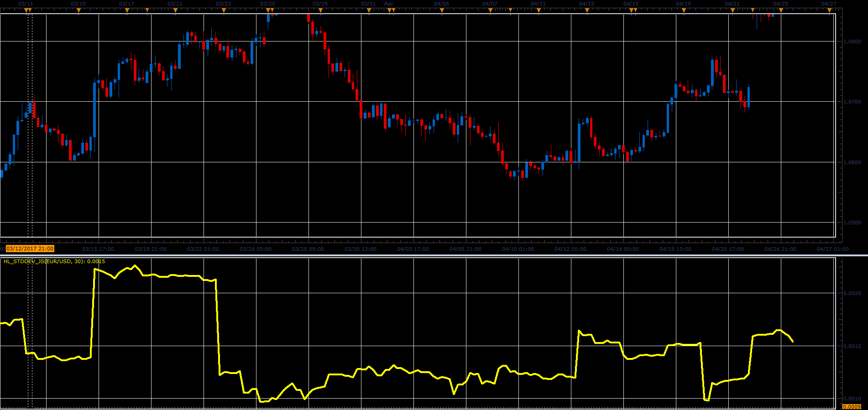Click the orange triangle marker under 03/17
This screenshot has width=868, height=410.
click(x=127, y=10)
